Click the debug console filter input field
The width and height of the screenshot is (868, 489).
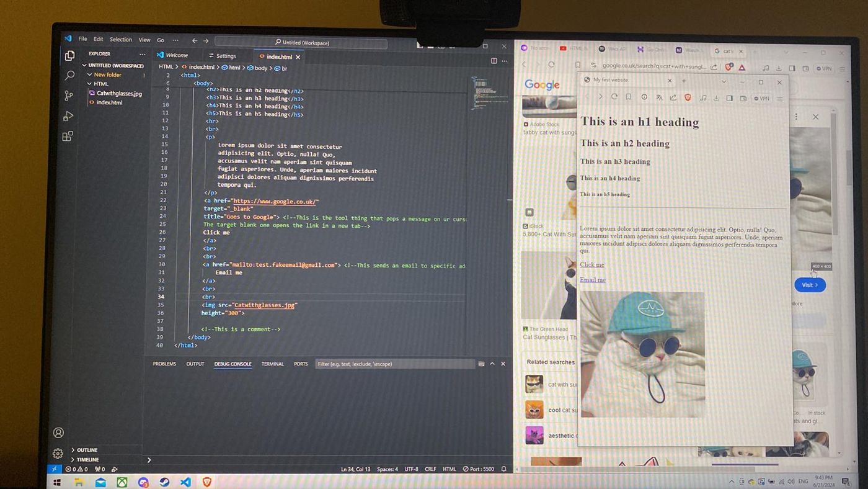tap(394, 364)
